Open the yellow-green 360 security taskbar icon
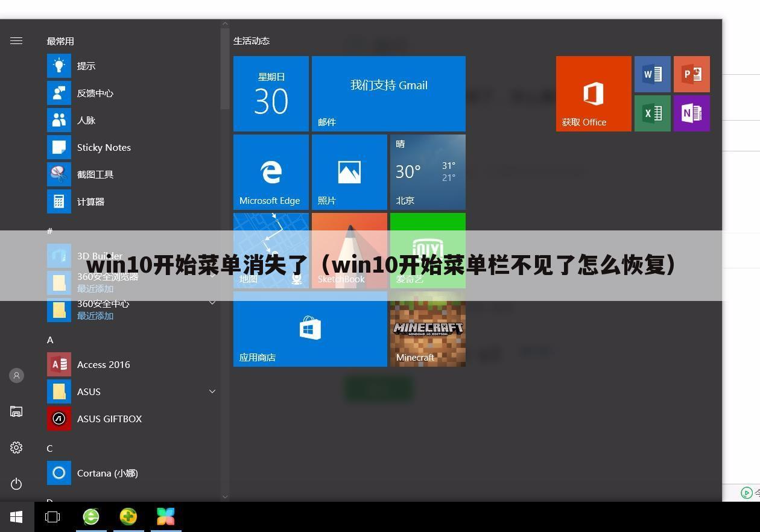Viewport: 760px width, 532px height. coord(128,517)
